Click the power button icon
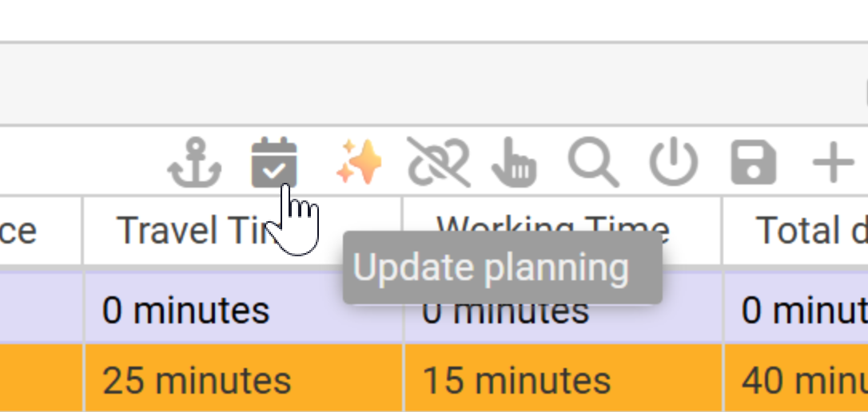 click(x=673, y=162)
